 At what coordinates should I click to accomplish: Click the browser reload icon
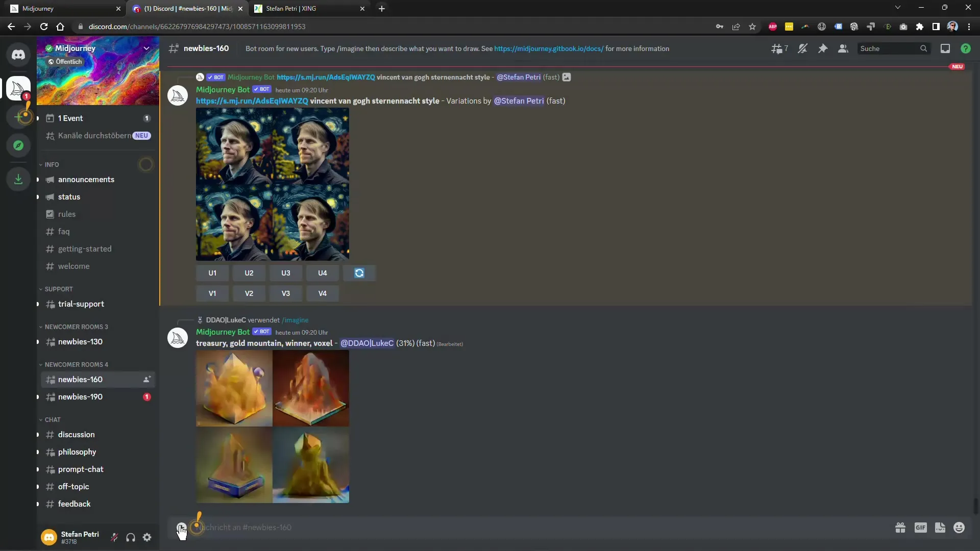(x=44, y=27)
